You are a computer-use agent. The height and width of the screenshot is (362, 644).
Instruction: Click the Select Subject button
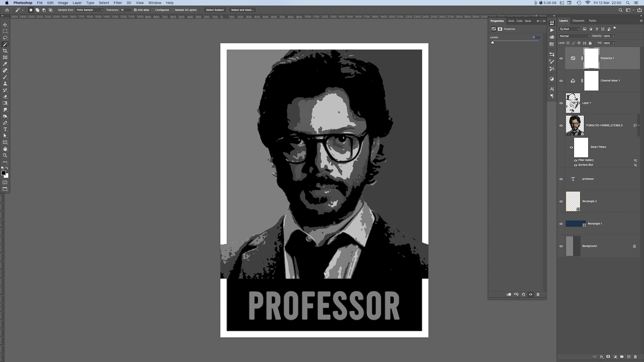pyautogui.click(x=215, y=10)
